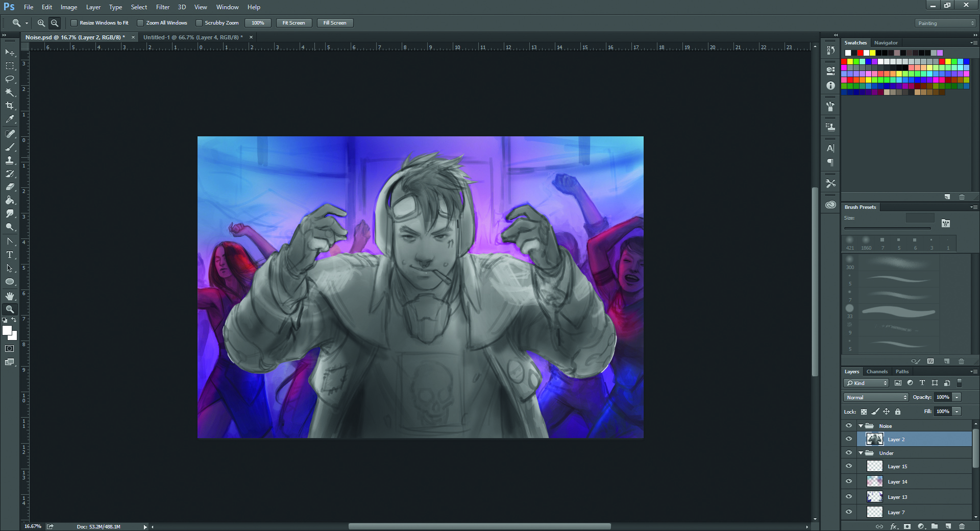The width and height of the screenshot is (980, 531).
Task: Hide Layer 14 visibility eye
Action: coord(849,481)
